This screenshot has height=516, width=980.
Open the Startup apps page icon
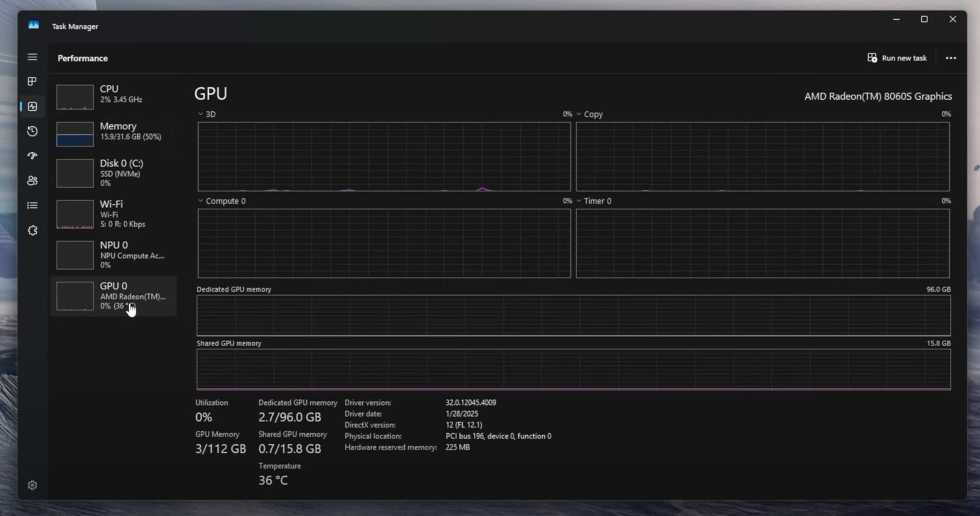click(x=32, y=156)
